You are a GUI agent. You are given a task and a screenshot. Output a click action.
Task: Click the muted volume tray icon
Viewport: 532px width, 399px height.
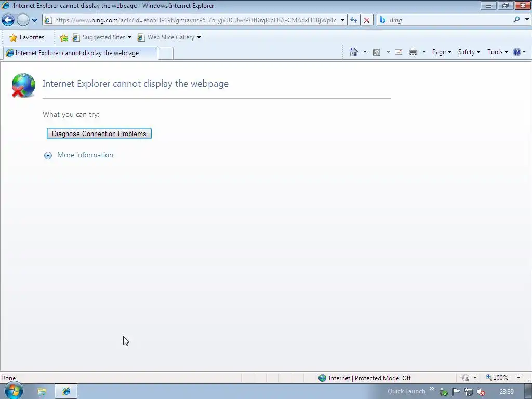click(x=481, y=392)
